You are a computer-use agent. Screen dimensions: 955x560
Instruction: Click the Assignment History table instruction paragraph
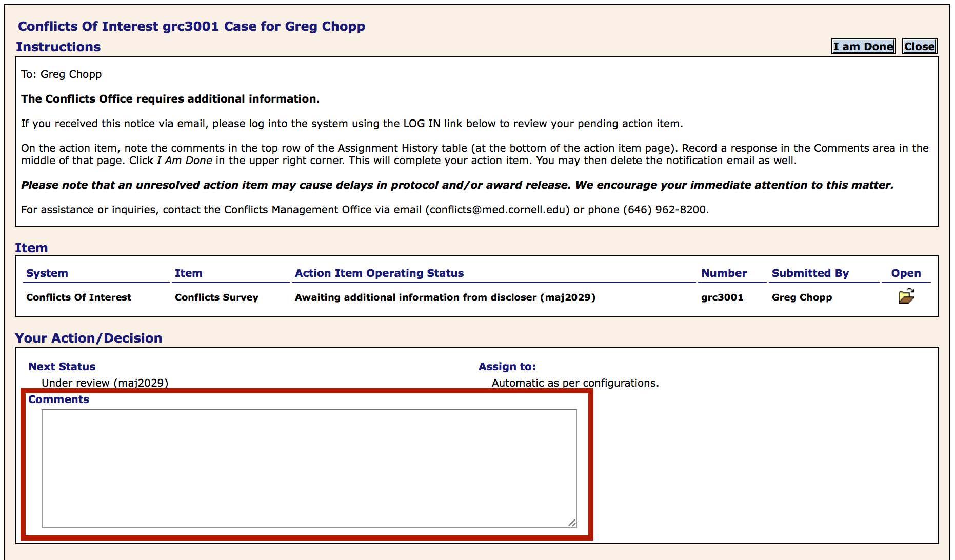pyautogui.click(x=475, y=154)
